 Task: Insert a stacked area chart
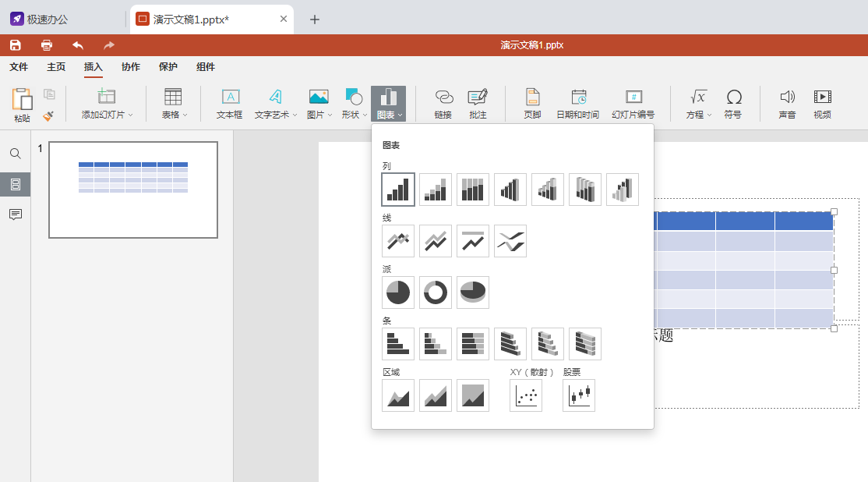coord(436,395)
